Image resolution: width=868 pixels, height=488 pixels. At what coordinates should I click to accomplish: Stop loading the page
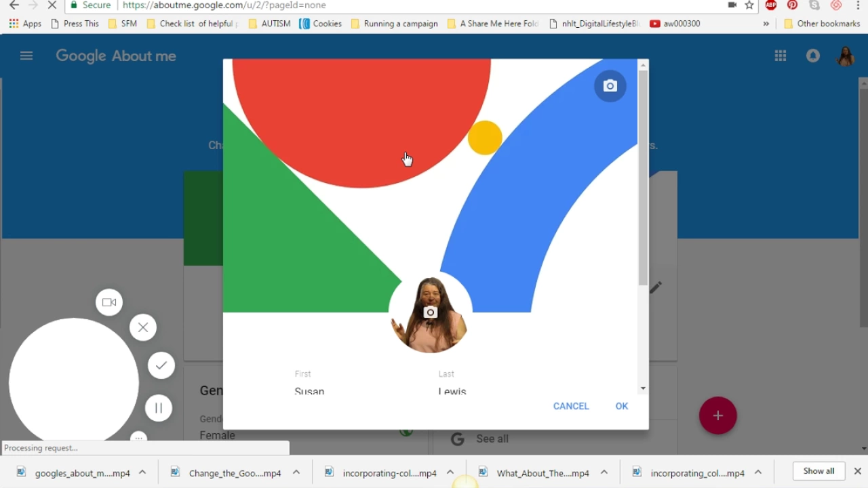(x=52, y=5)
